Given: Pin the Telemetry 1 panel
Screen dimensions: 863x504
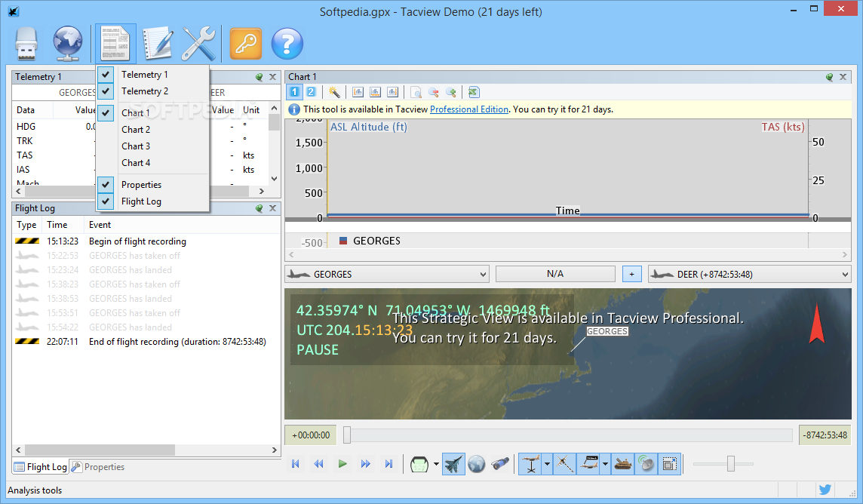Looking at the screenshot, I should point(260,77).
